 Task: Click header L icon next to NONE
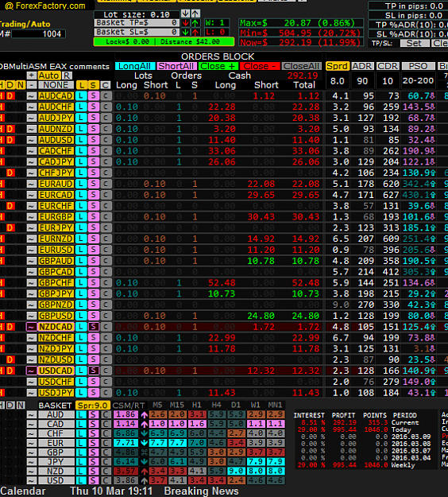(81, 85)
